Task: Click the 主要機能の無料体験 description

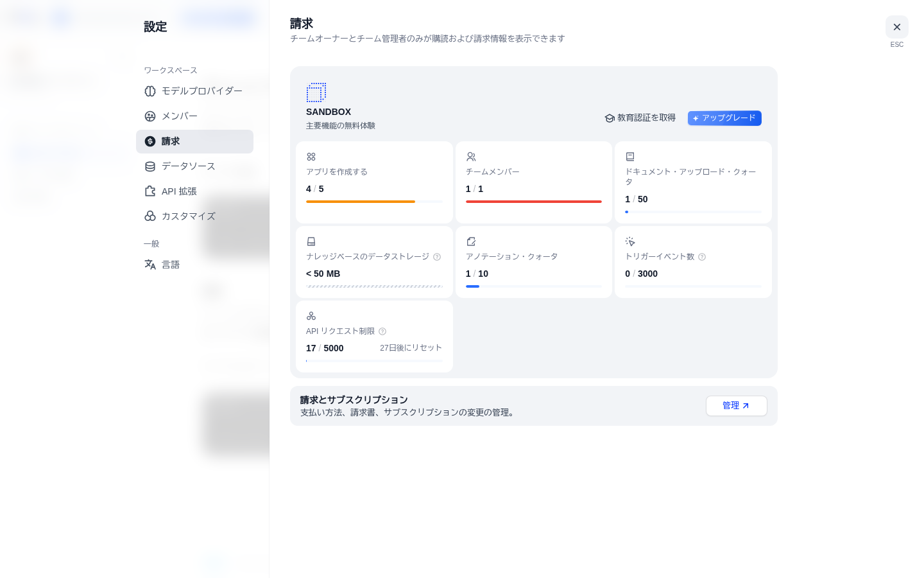Action: click(x=341, y=126)
